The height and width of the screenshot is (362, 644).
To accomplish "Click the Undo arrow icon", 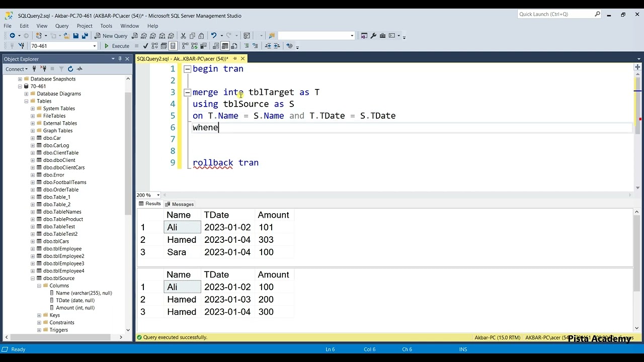I will [214, 36].
